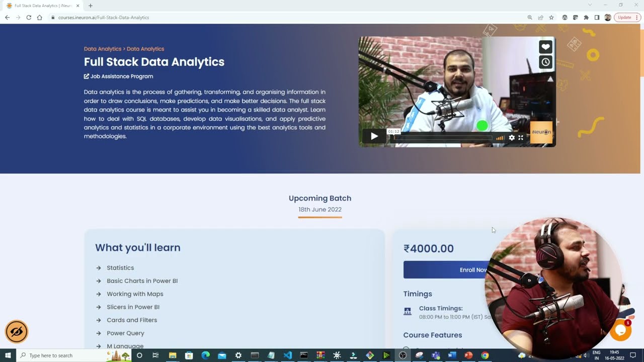This screenshot has height=362, width=644.
Task: Enter fullscreen on the video player
Action: [x=521, y=138]
